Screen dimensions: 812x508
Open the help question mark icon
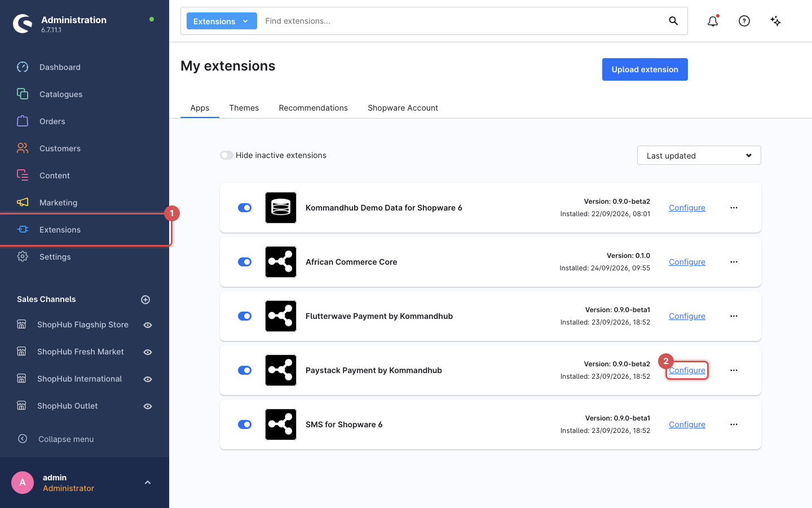click(744, 21)
